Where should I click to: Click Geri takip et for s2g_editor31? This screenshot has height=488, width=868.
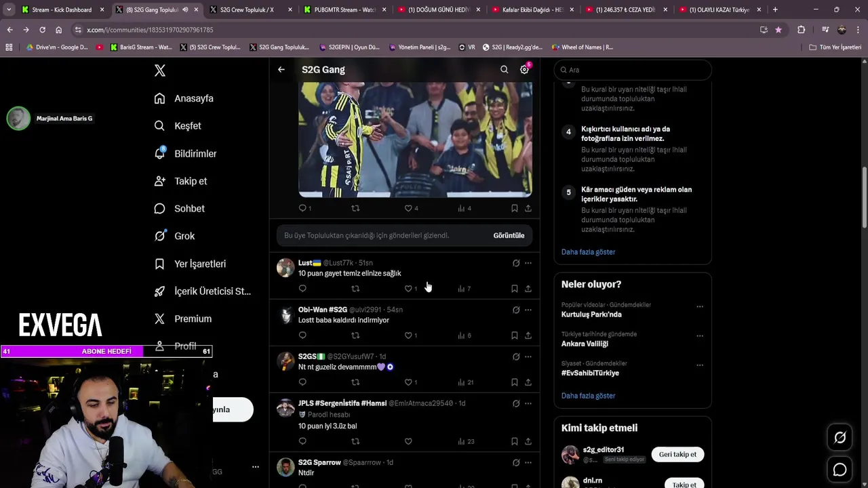677,454
